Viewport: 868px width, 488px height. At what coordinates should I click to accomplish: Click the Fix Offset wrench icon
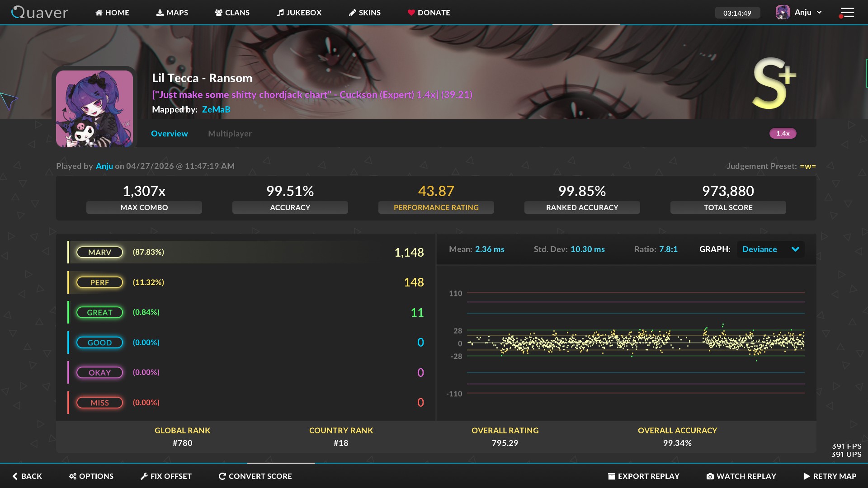144,476
